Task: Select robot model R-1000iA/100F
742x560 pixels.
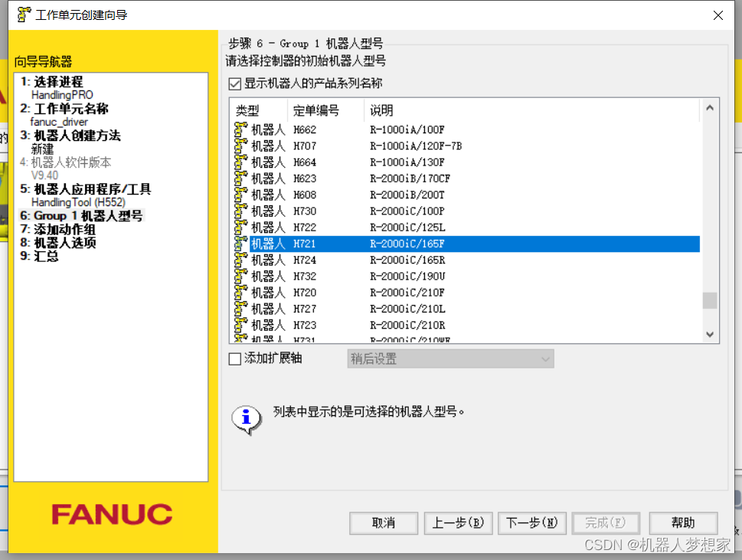Action: point(407,129)
